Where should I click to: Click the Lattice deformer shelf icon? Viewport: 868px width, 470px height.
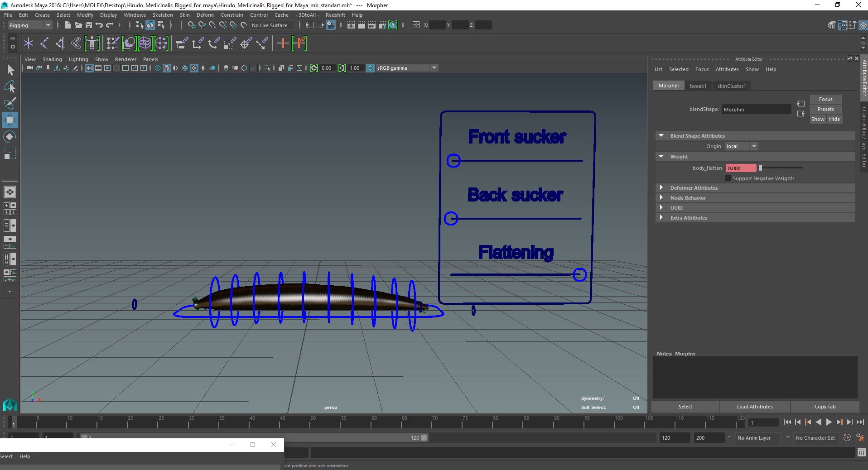(x=145, y=43)
